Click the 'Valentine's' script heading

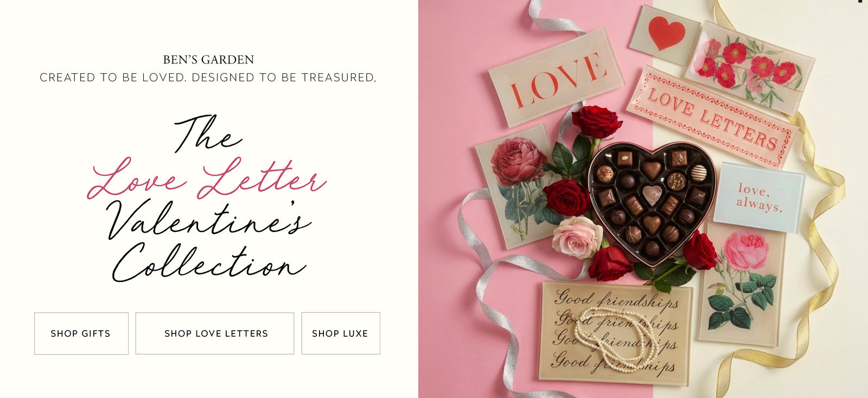(209, 219)
